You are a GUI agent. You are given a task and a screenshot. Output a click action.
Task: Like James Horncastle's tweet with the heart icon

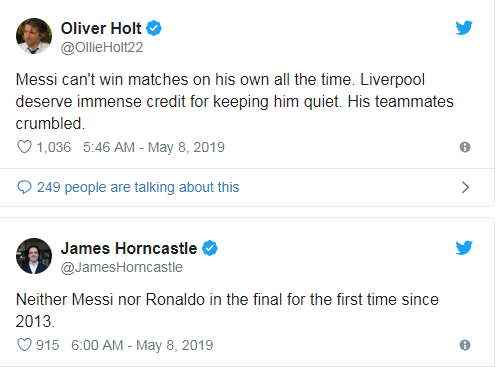[x=24, y=345]
